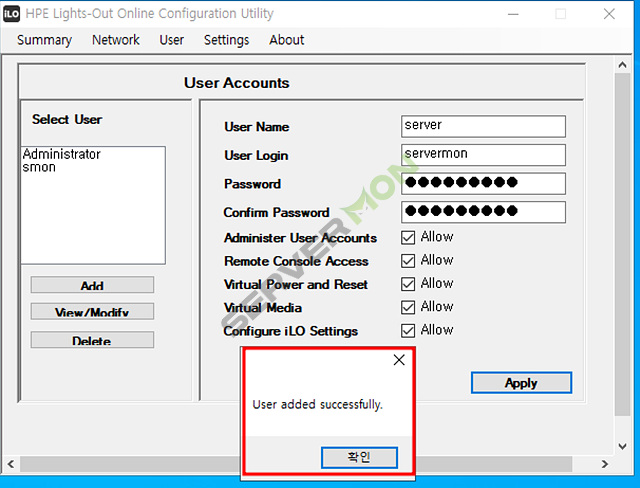This screenshot has height=488, width=640.
Task: Open the Network menu
Action: (x=116, y=40)
